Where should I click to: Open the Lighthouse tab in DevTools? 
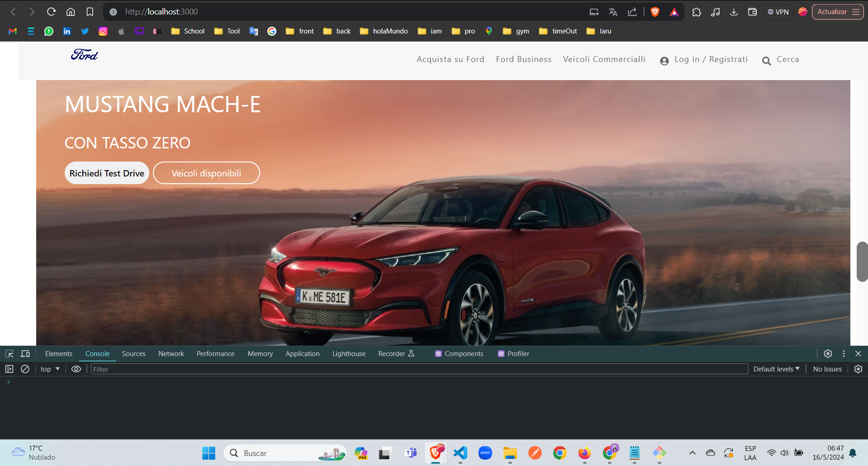click(349, 354)
